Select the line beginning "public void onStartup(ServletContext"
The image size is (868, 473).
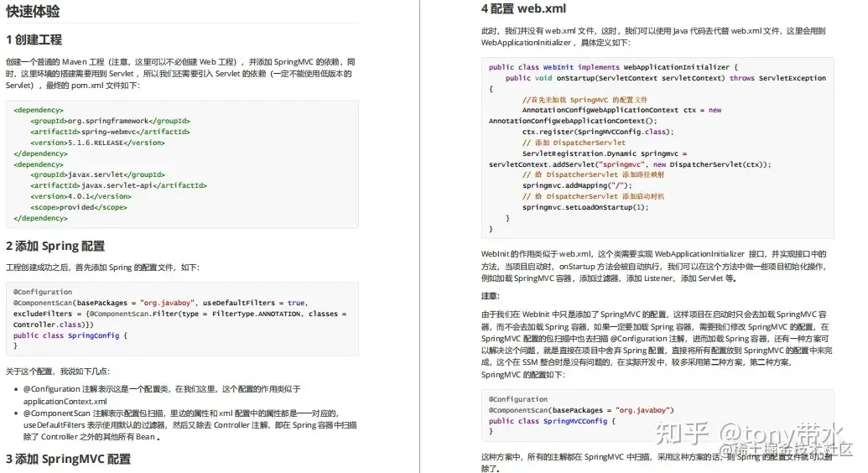coord(665,78)
